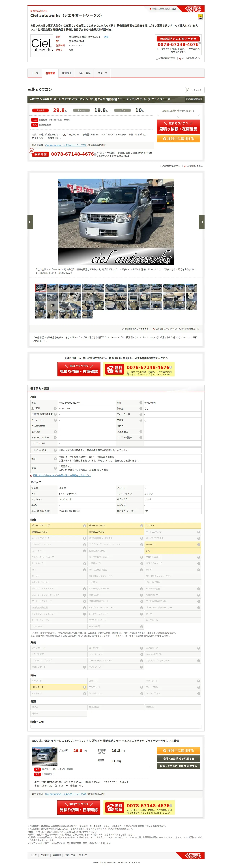The width and height of the screenshot is (232, 868).
Task: Click お店の地図を見る link
Action: (167, 58)
